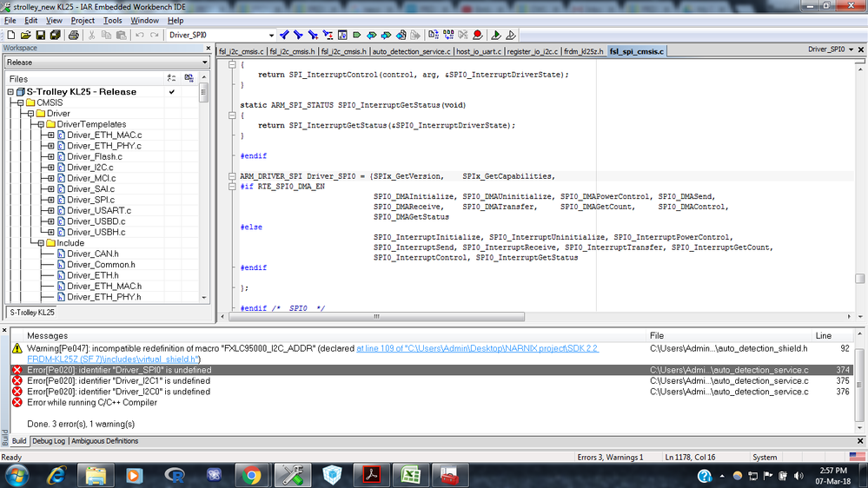Click the editor horizontal scrollbar thumb
Image resolution: width=868 pixels, height=488 pixels.
[x=376, y=316]
